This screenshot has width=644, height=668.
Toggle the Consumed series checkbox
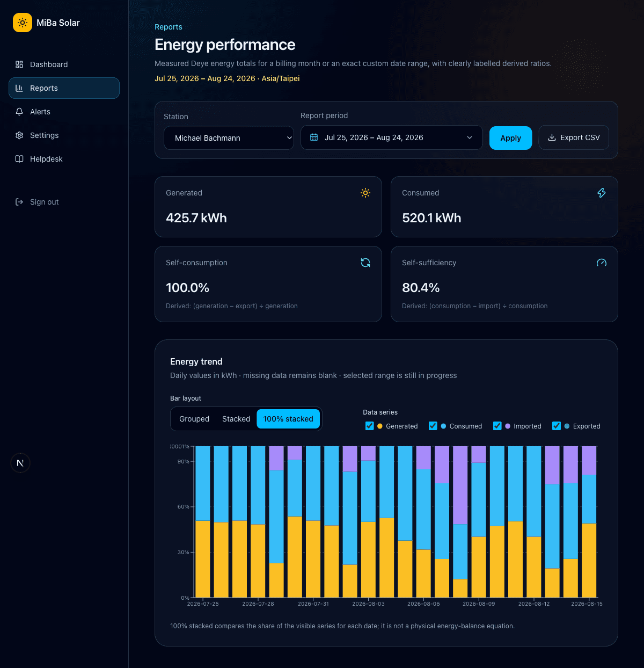tap(433, 426)
